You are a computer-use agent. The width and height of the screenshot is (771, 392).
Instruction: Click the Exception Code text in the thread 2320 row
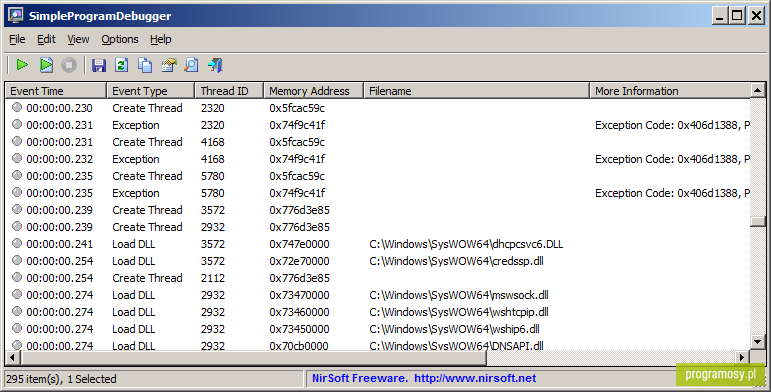[672, 125]
